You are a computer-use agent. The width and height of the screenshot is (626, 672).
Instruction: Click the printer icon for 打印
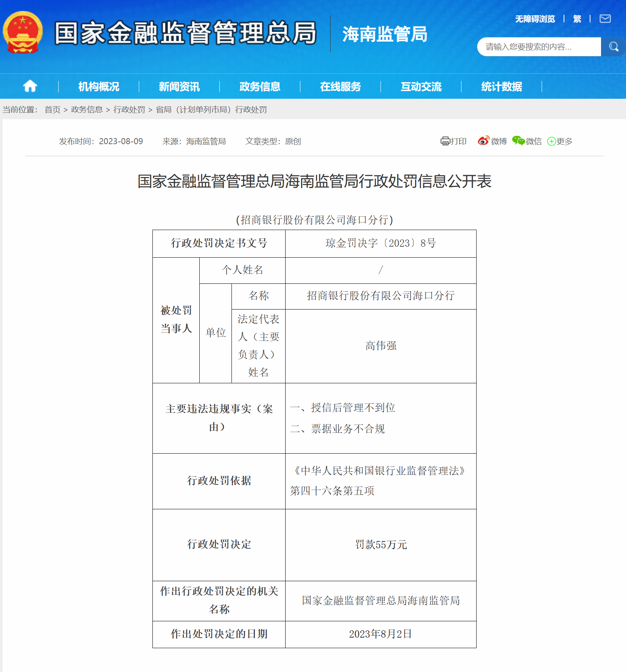coord(445,141)
